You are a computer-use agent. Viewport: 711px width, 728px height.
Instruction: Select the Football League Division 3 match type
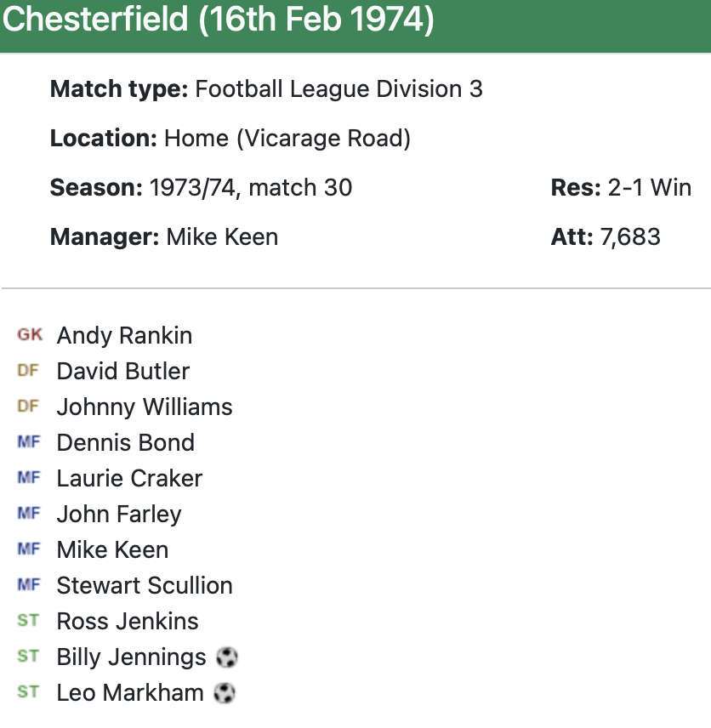point(338,88)
